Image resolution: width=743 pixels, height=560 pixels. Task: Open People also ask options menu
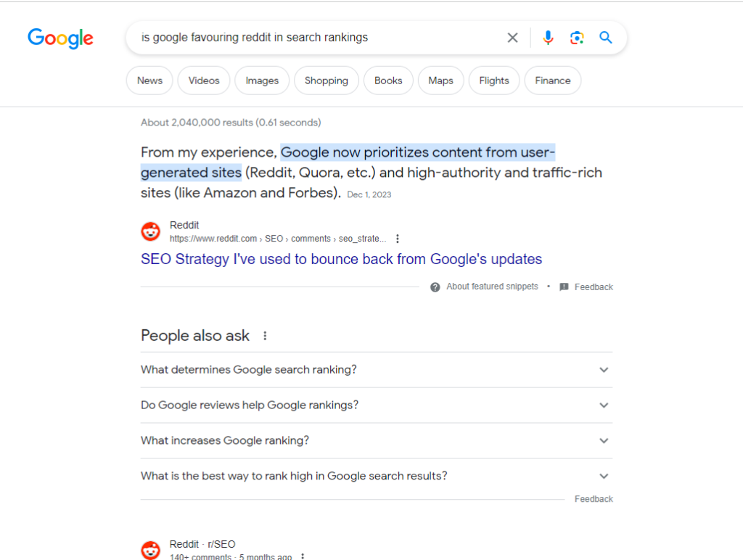pos(265,336)
